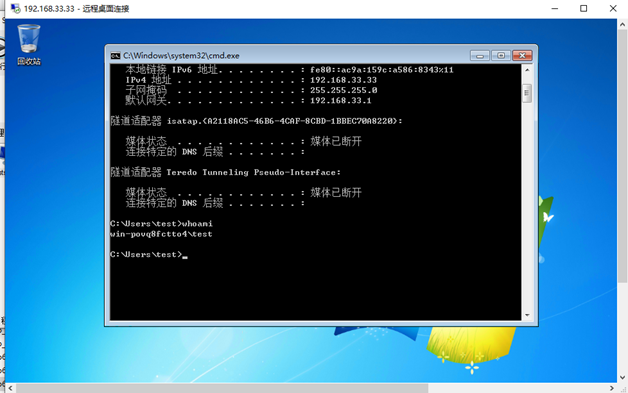Click cmd scrollbar up arrow

click(527, 70)
